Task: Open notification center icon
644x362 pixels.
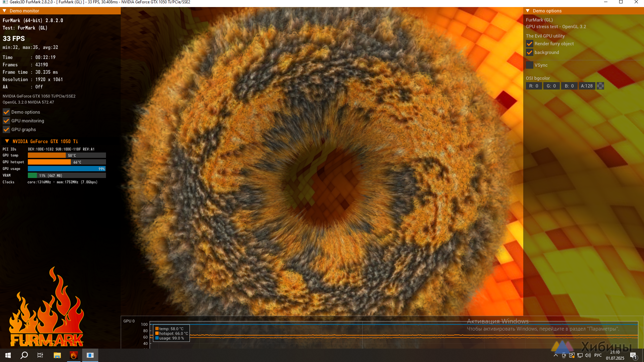Action: point(633,356)
